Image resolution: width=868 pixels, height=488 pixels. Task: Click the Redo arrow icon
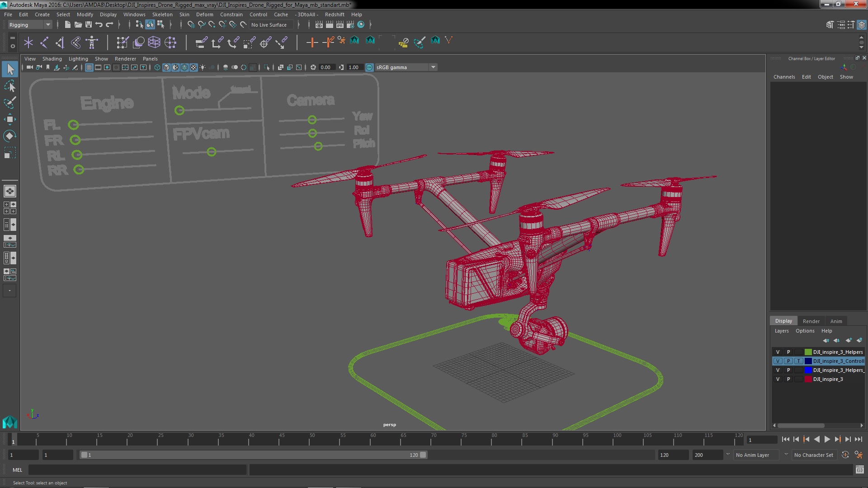coord(109,25)
